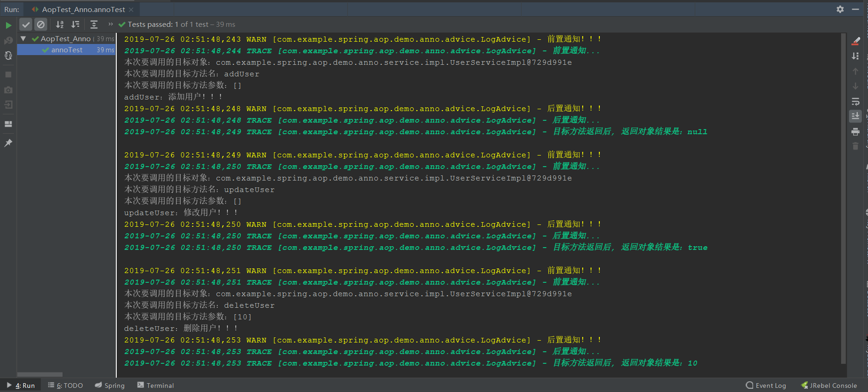868x392 pixels.
Task: Open the Event Log
Action: point(766,386)
